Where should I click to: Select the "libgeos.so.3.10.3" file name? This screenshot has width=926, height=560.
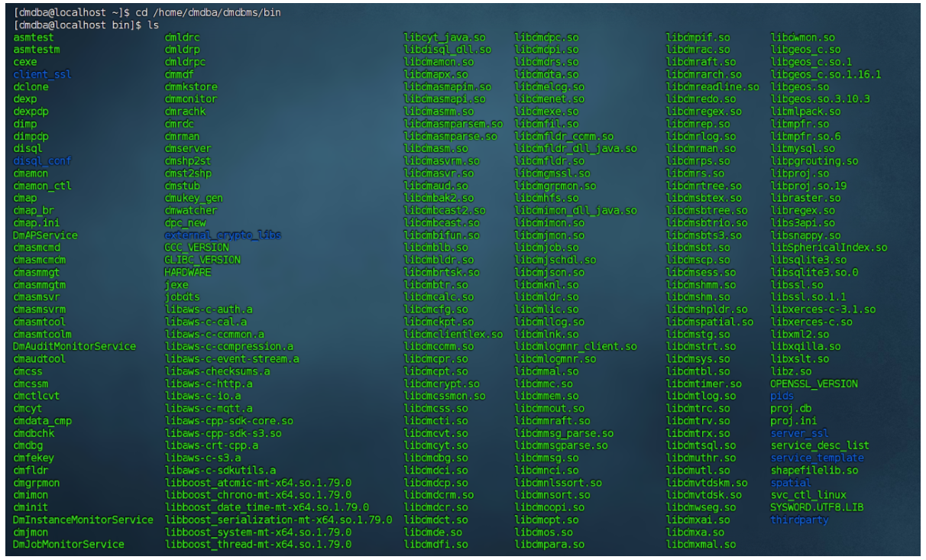pos(820,99)
